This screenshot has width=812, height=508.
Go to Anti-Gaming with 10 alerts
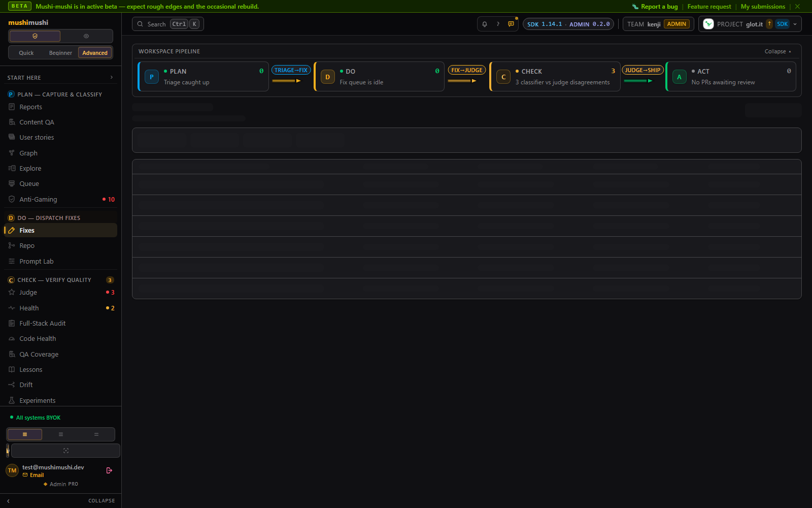point(60,199)
